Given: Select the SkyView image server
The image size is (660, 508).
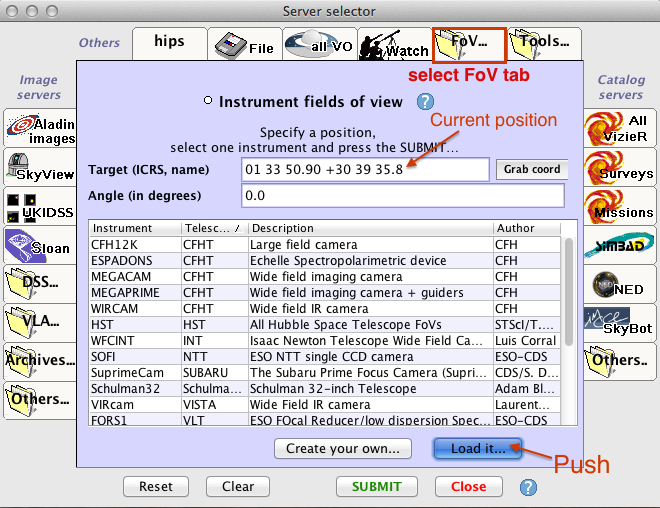Looking at the screenshot, I should pyautogui.click(x=40, y=168).
